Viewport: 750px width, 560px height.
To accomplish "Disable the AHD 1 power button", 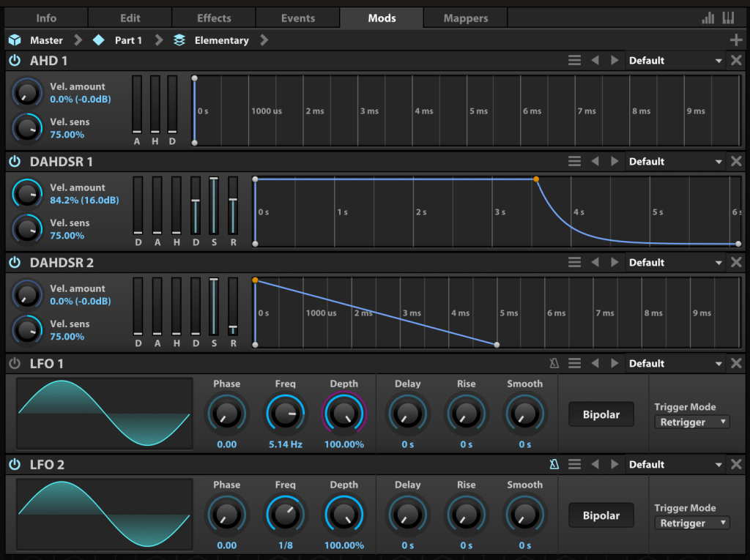I will [x=15, y=61].
